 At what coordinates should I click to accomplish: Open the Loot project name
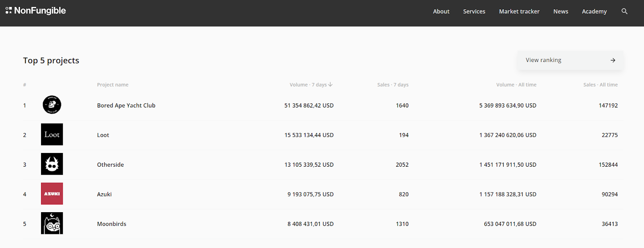pyautogui.click(x=103, y=135)
